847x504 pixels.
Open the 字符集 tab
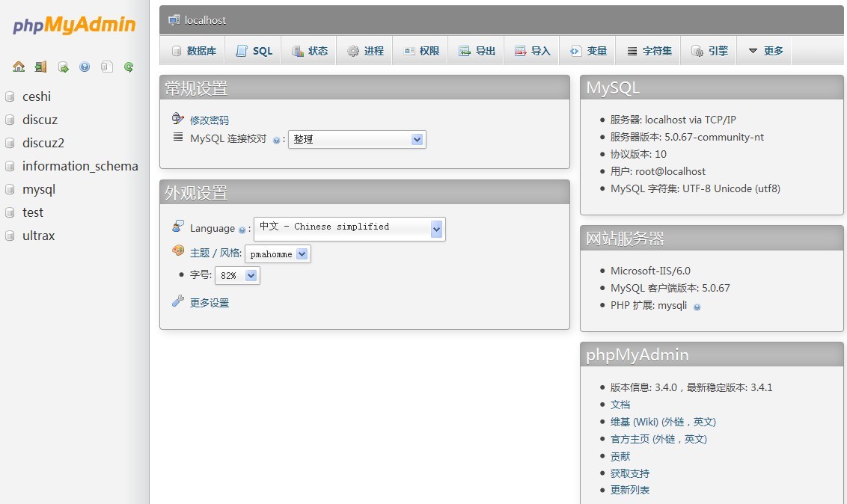[649, 51]
